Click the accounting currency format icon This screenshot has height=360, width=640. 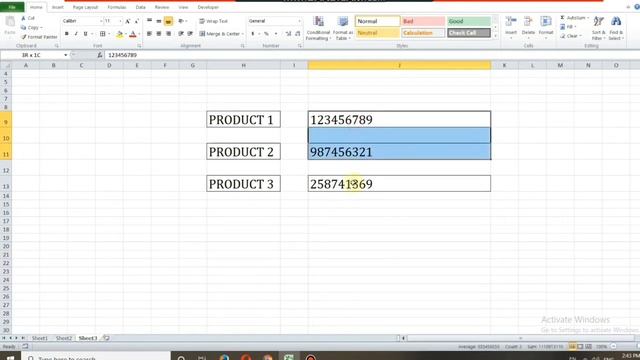(253, 34)
